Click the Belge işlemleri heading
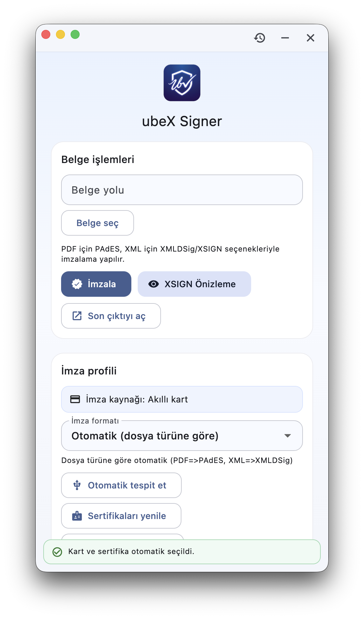364x619 pixels. 98,159
